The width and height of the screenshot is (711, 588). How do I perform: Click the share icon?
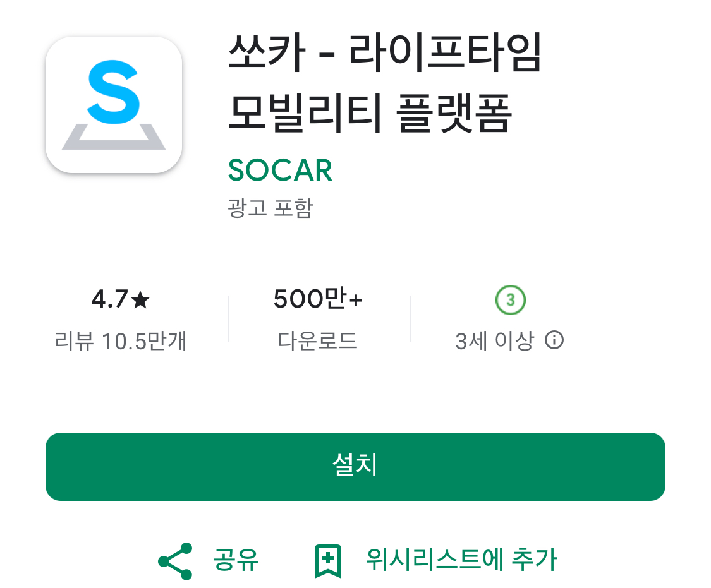[x=175, y=561]
